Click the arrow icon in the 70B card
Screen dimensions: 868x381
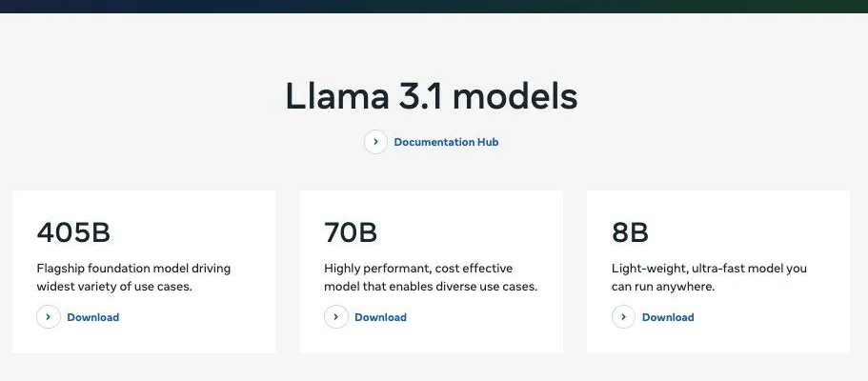(336, 317)
